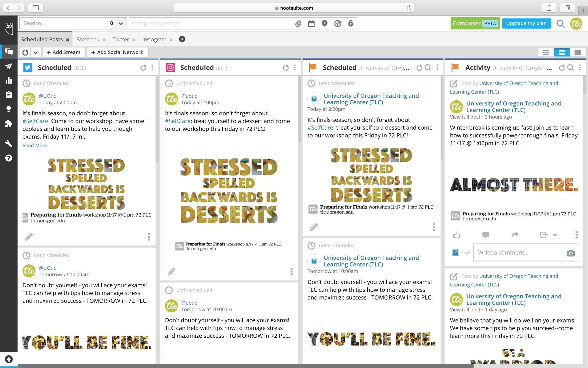
Task: Toggle the browser sidebar button
Action: click(36, 8)
